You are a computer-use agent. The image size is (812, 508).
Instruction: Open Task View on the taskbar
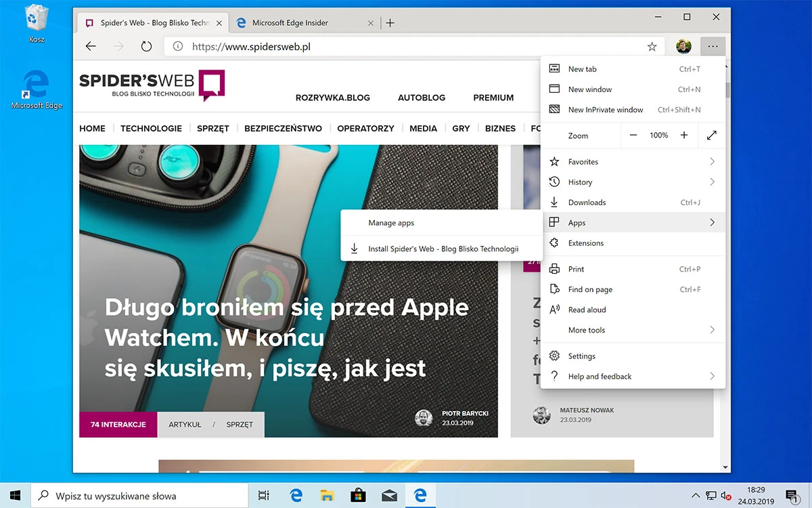pyautogui.click(x=264, y=496)
